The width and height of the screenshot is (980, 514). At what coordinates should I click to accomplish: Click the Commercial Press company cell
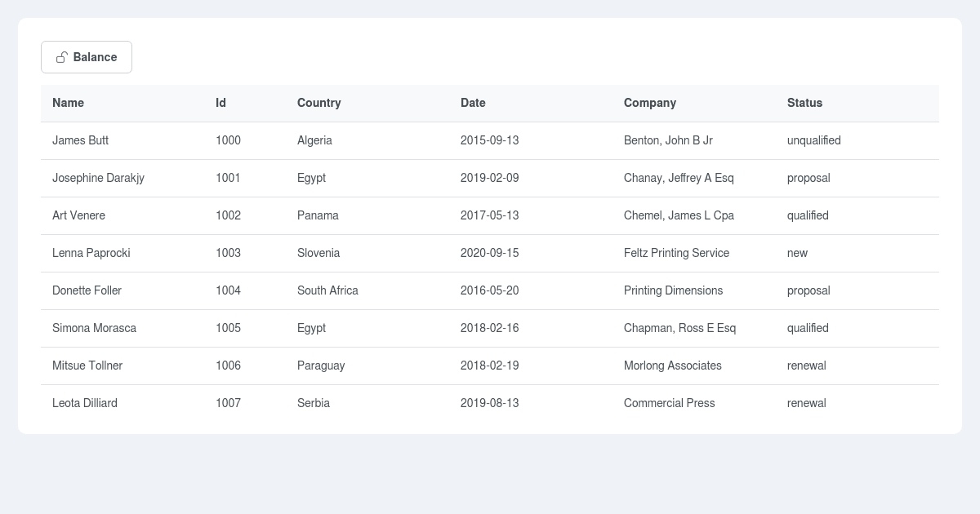point(669,403)
